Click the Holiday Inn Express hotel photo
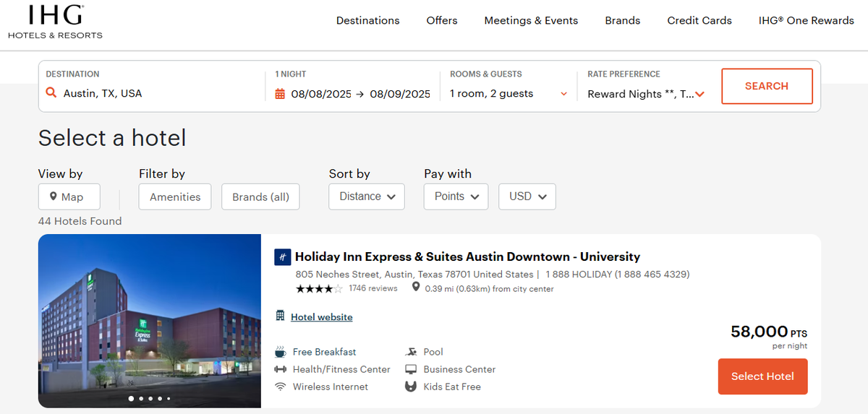868x414 pixels. (150, 321)
